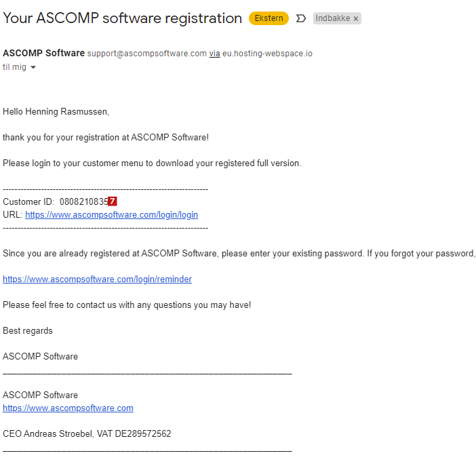Open the password reminder link

pos(97,279)
